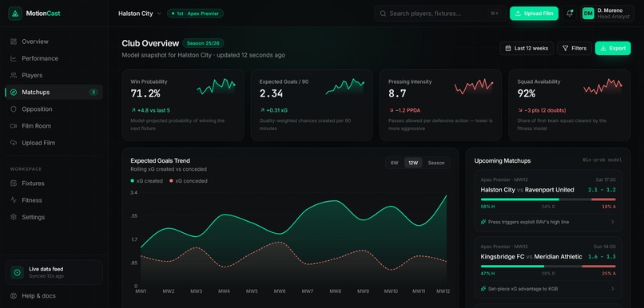Screen dimensions: 644x308
Task: Click the Pressing Intensity sparkline
Action: tap(474, 86)
